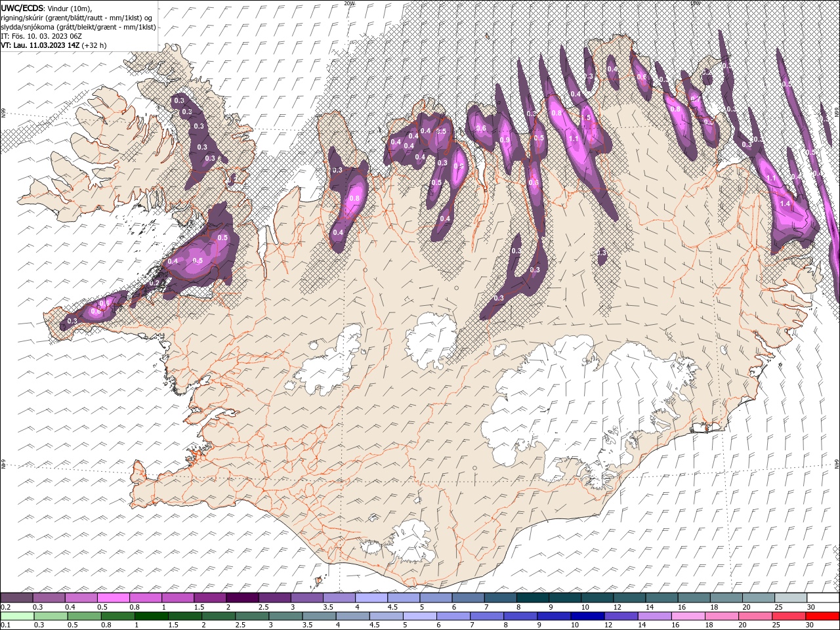Image resolution: width=840 pixels, height=630 pixels.
Task: Select white upper legend swatch after 30
Action: tap(824, 598)
